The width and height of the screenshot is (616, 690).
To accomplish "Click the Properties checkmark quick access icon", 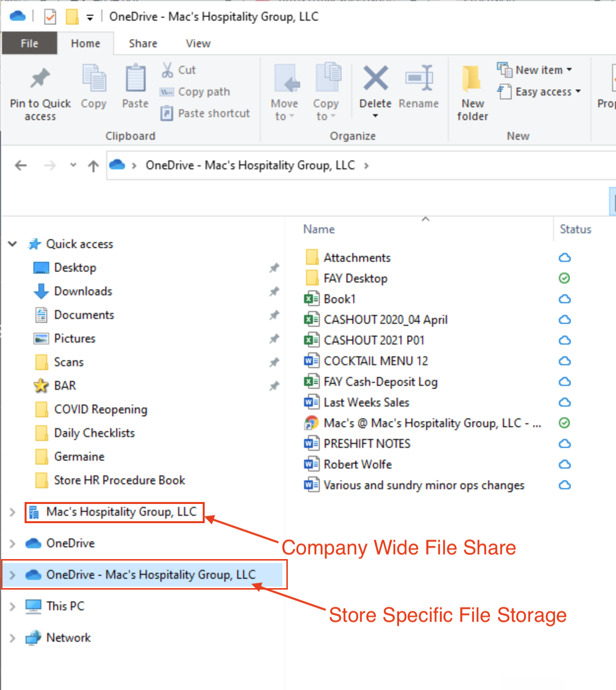I will click(50, 17).
